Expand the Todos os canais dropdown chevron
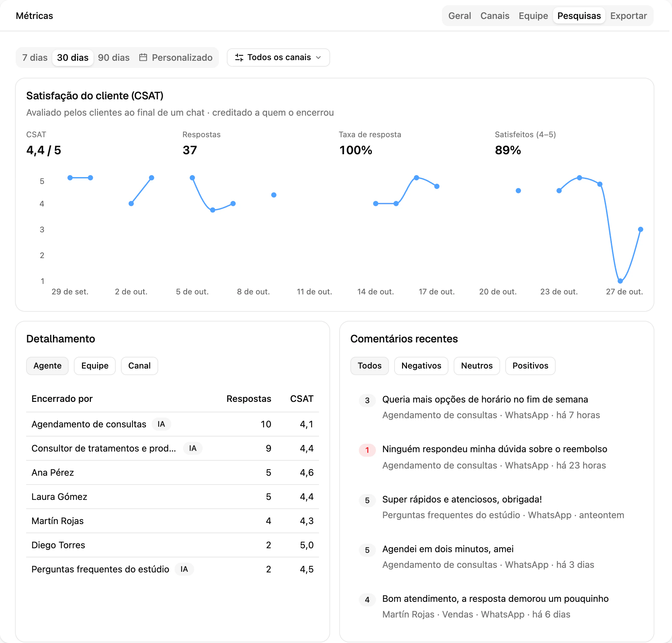The height and width of the screenshot is (643, 672). tap(319, 57)
